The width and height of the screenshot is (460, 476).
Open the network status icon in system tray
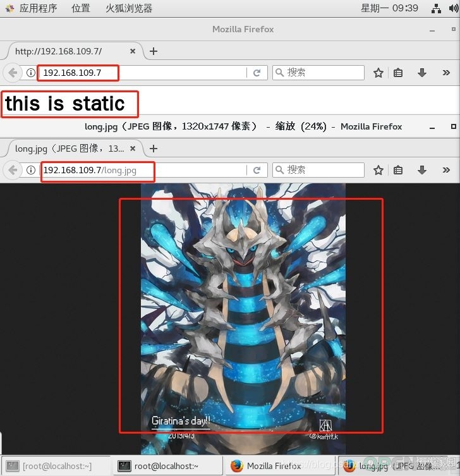coord(436,8)
